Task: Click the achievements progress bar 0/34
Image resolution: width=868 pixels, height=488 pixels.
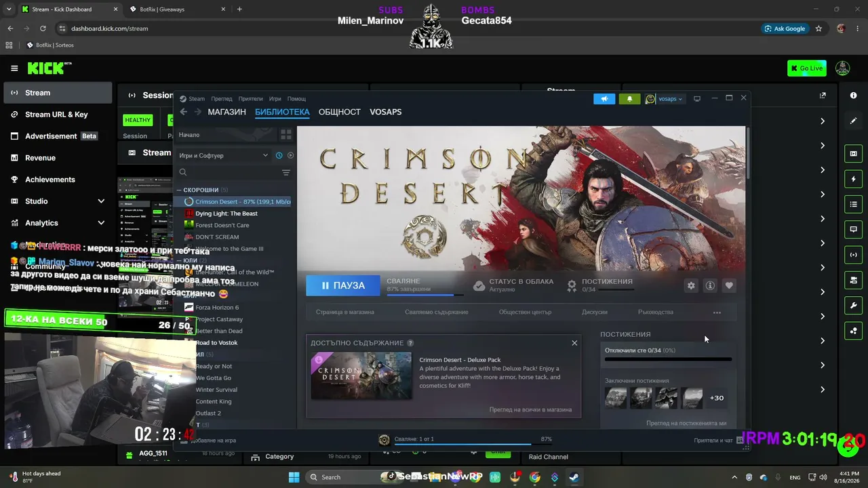Action: pos(668,359)
